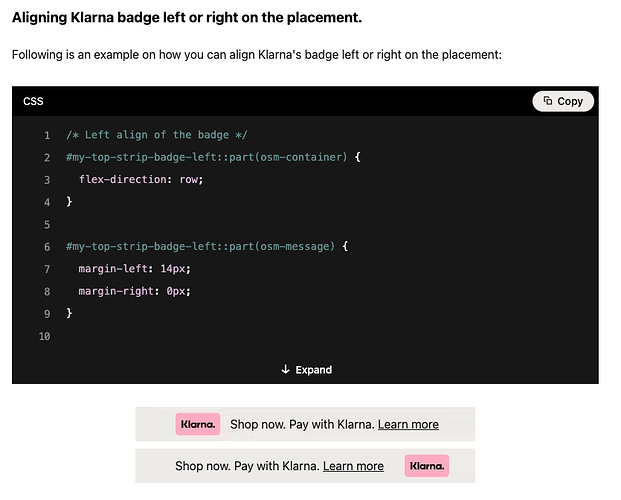621x500 pixels.
Task: Click line number 10 in the code gutter
Action: pyautogui.click(x=44, y=336)
